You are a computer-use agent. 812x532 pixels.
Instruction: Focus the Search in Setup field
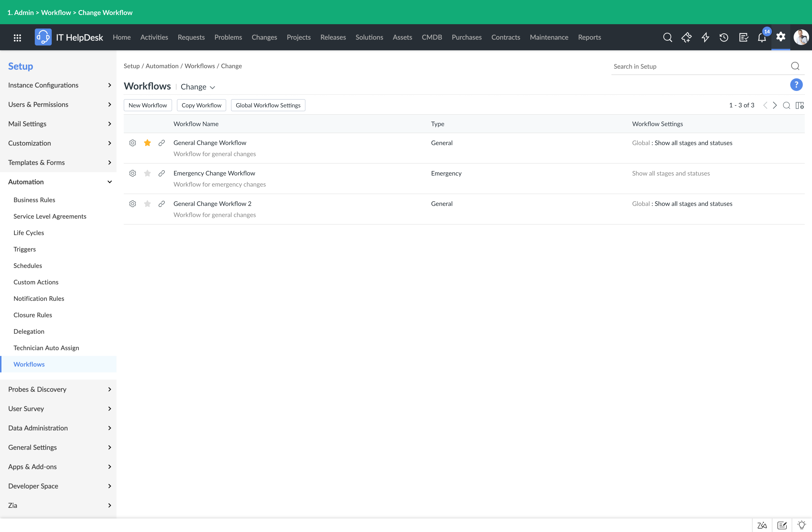click(699, 67)
